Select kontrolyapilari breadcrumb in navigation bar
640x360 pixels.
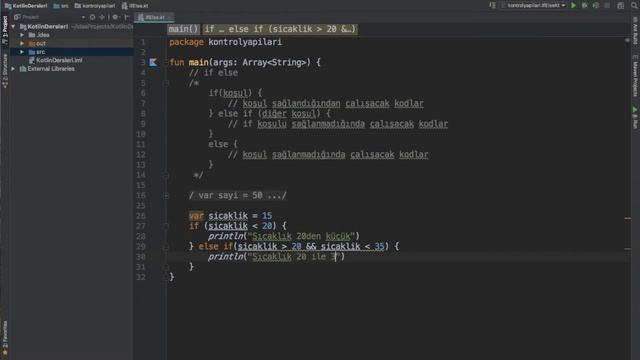point(94,6)
